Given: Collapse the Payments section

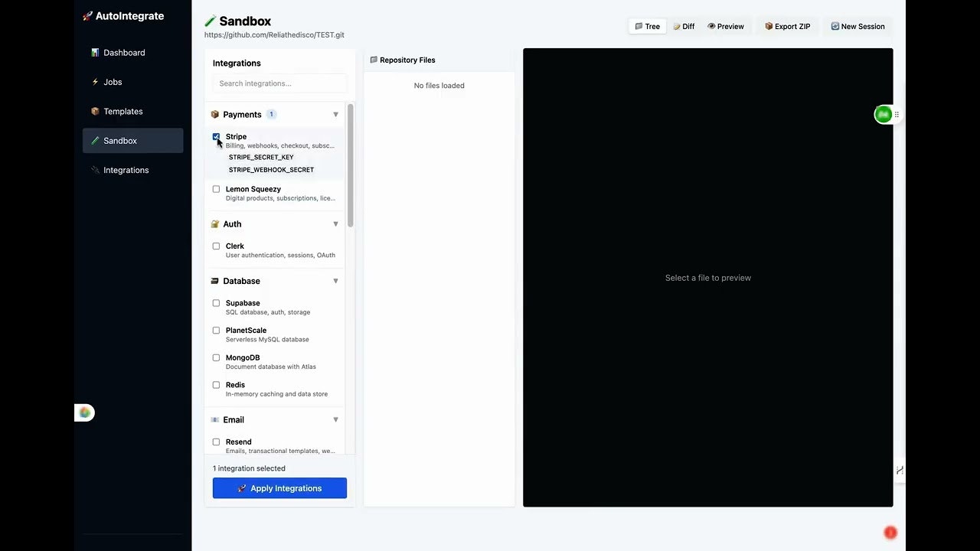Looking at the screenshot, I should (335, 114).
